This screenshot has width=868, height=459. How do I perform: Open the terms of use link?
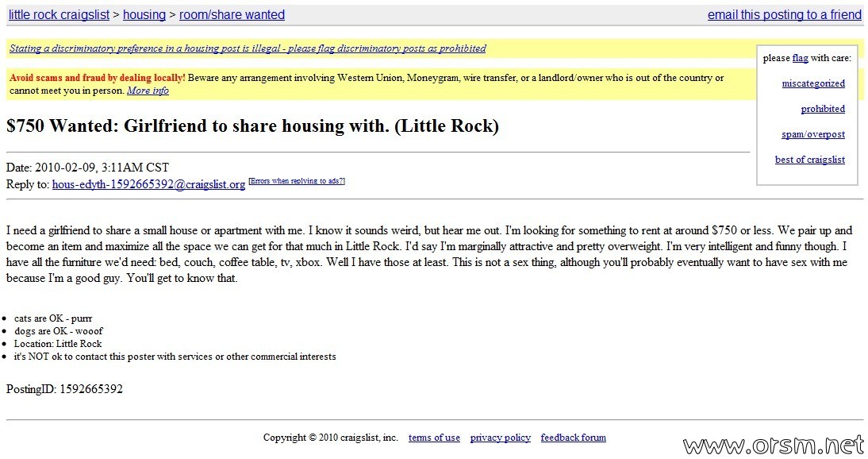click(x=434, y=438)
